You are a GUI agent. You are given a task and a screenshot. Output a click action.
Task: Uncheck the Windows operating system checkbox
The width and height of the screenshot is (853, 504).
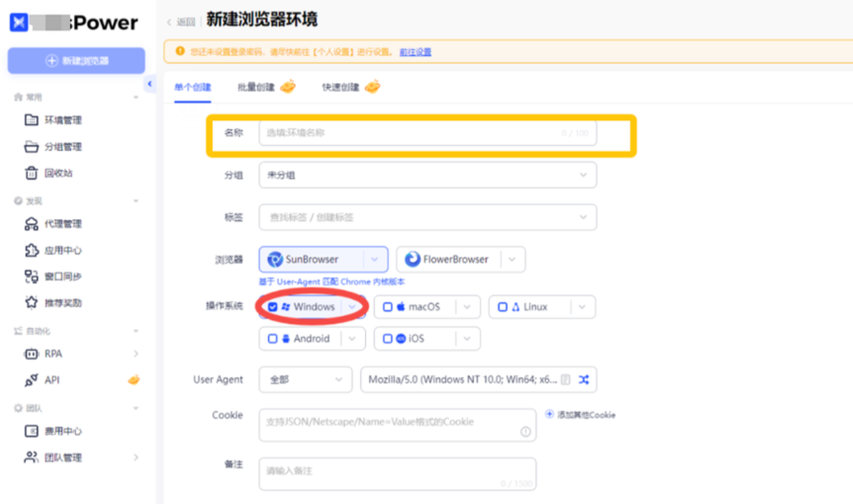[x=273, y=307]
